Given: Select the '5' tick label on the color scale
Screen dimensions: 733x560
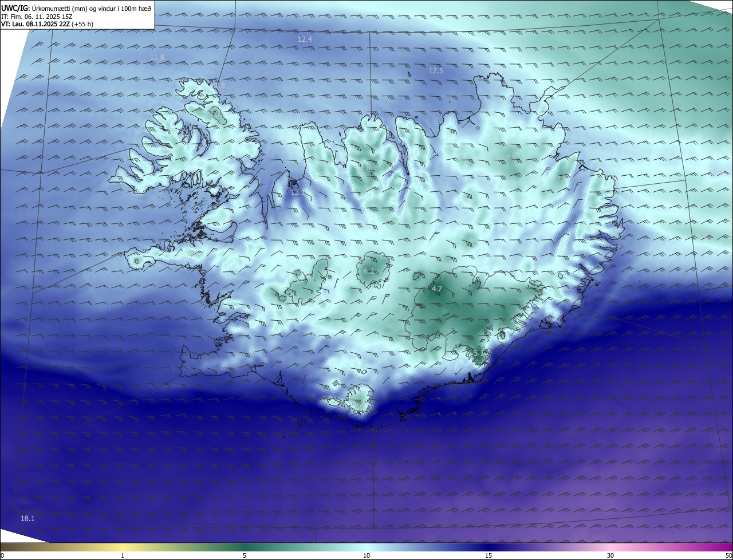Looking at the screenshot, I should pyautogui.click(x=245, y=555).
